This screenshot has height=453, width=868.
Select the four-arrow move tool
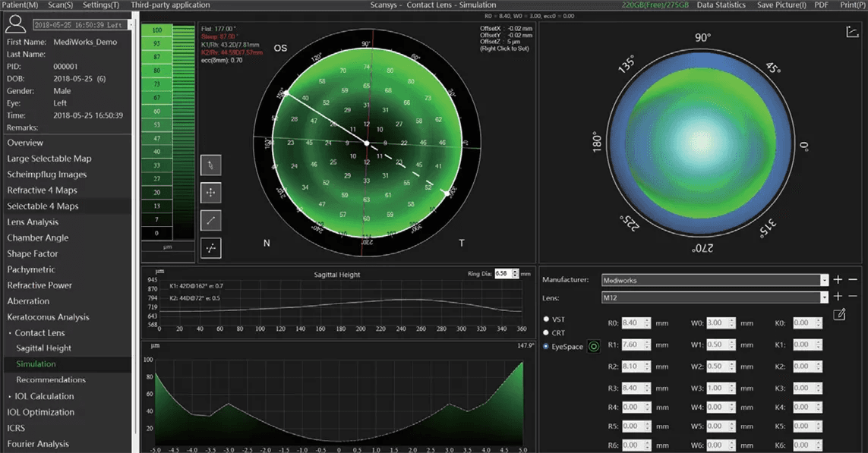pyautogui.click(x=211, y=193)
